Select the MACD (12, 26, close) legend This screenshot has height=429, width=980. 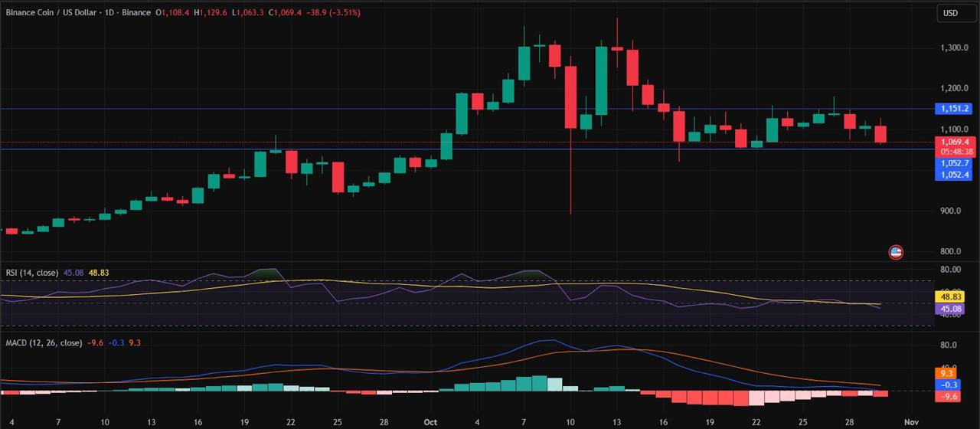click(44, 342)
